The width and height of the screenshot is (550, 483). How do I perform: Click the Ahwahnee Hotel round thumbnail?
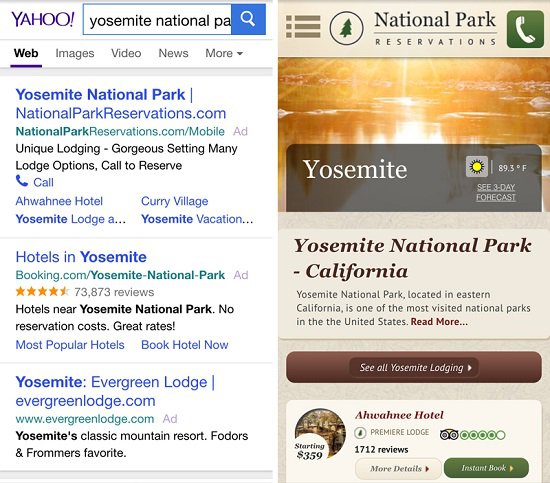320,433
